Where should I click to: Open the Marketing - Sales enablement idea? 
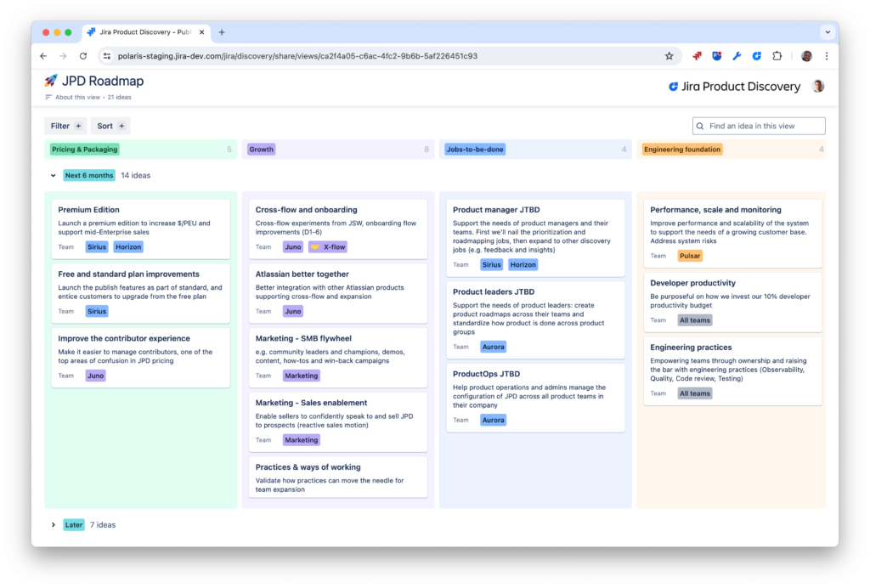pos(338,422)
